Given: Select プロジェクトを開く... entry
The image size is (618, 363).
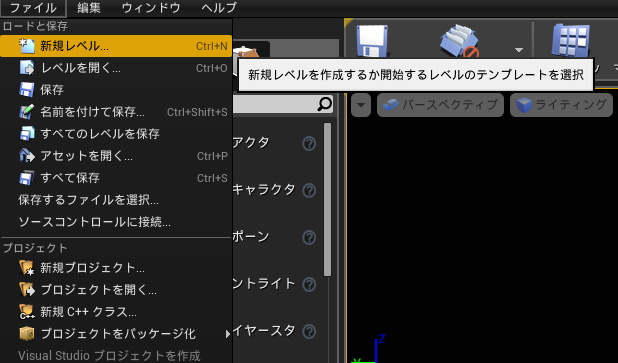Looking at the screenshot, I should pos(116,290).
